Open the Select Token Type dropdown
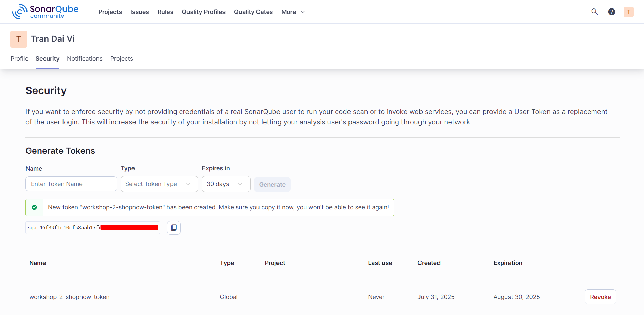The image size is (644, 315). (x=159, y=184)
